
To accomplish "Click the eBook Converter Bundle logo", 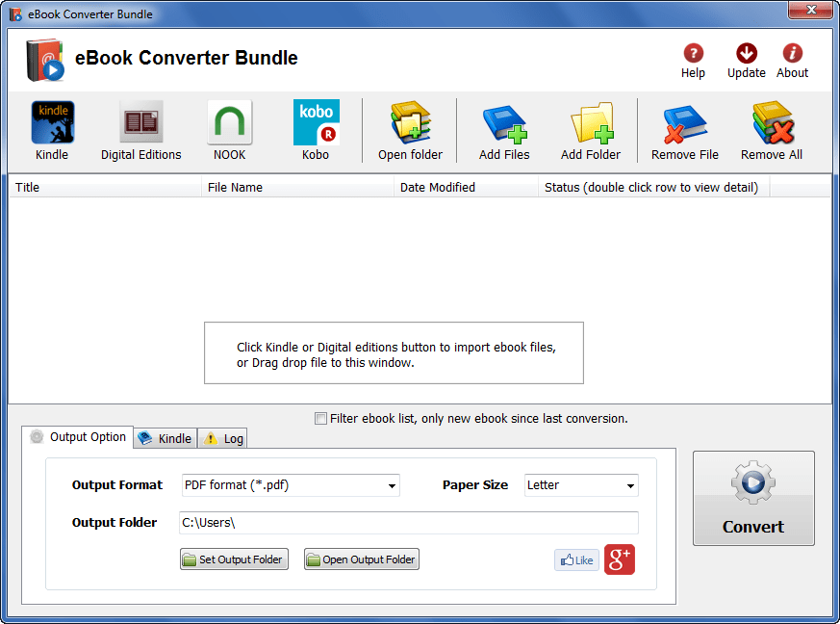I will pos(45,60).
